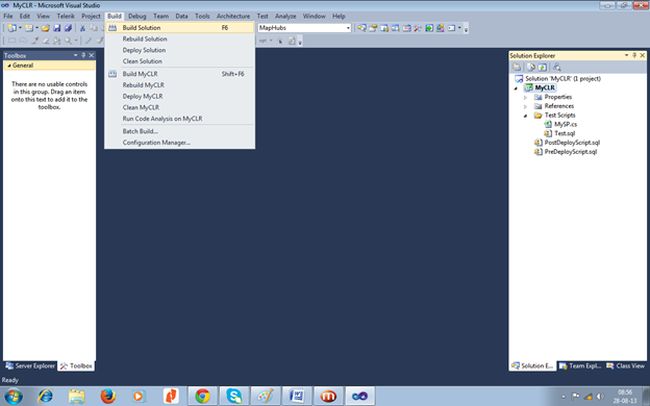Open Batch Build dialog
This screenshot has width=650, height=406.
[x=179, y=131]
